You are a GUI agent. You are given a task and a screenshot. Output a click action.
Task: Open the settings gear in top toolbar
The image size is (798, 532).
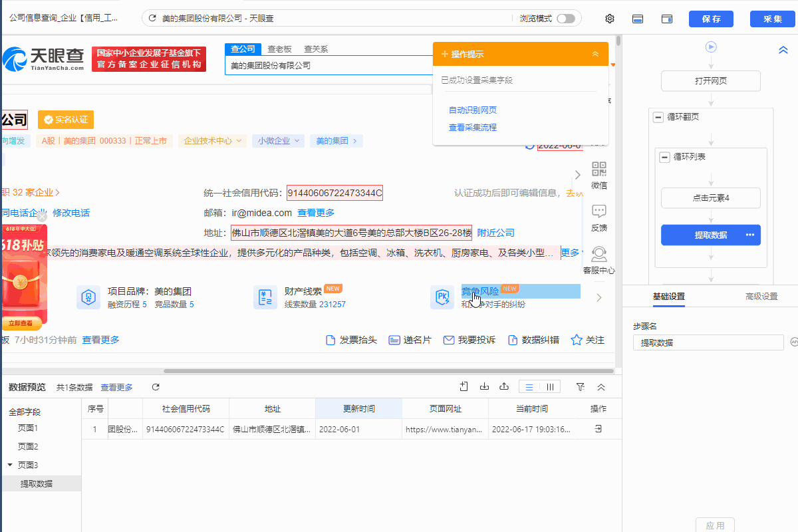pyautogui.click(x=609, y=19)
